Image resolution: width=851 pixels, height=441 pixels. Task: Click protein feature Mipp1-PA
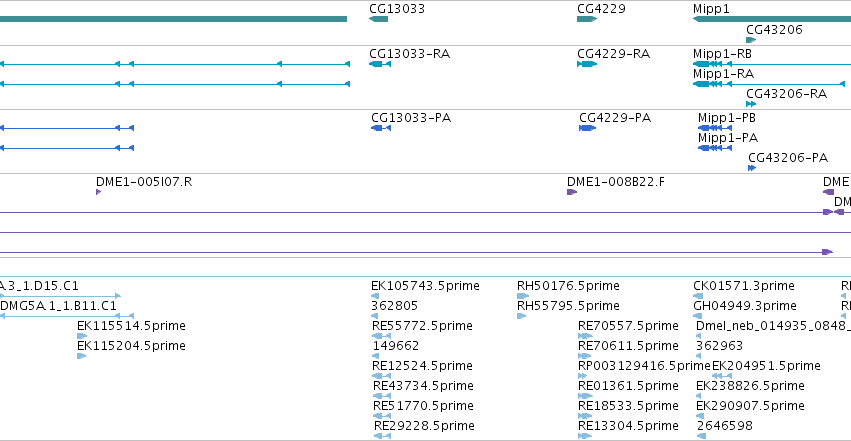point(728,138)
